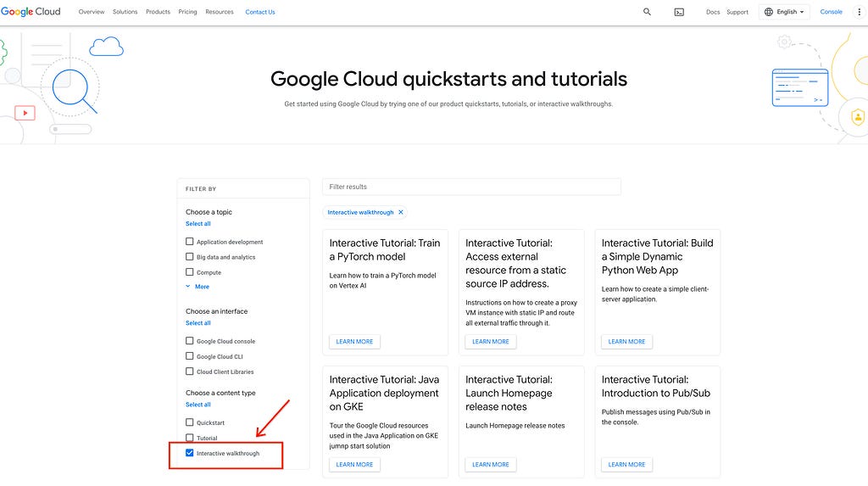Open the Overview menu item
The image size is (868, 486).
92,12
